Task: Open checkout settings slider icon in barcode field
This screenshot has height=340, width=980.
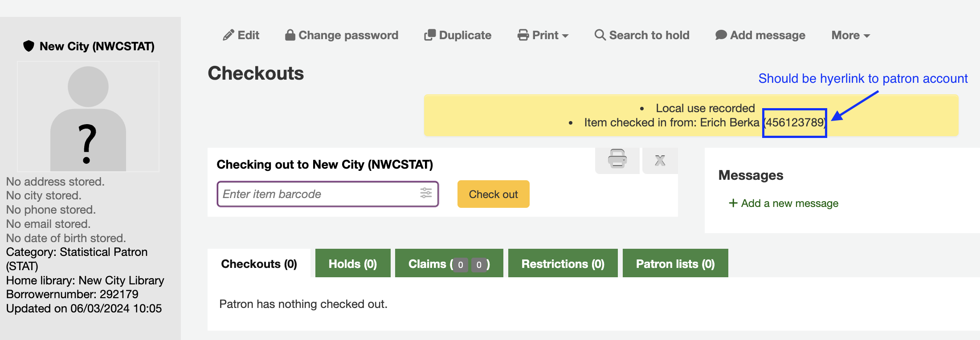Action: tap(426, 193)
